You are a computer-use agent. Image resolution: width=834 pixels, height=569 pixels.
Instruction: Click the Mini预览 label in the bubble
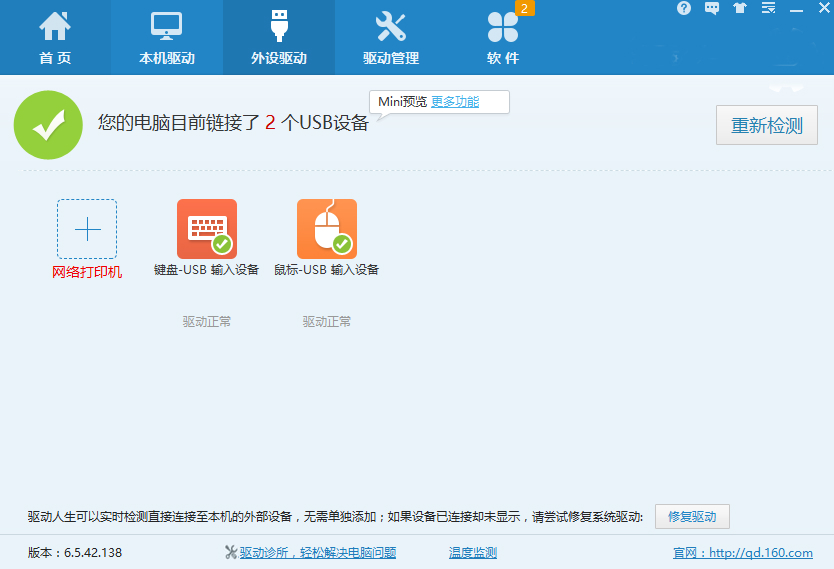(402, 102)
